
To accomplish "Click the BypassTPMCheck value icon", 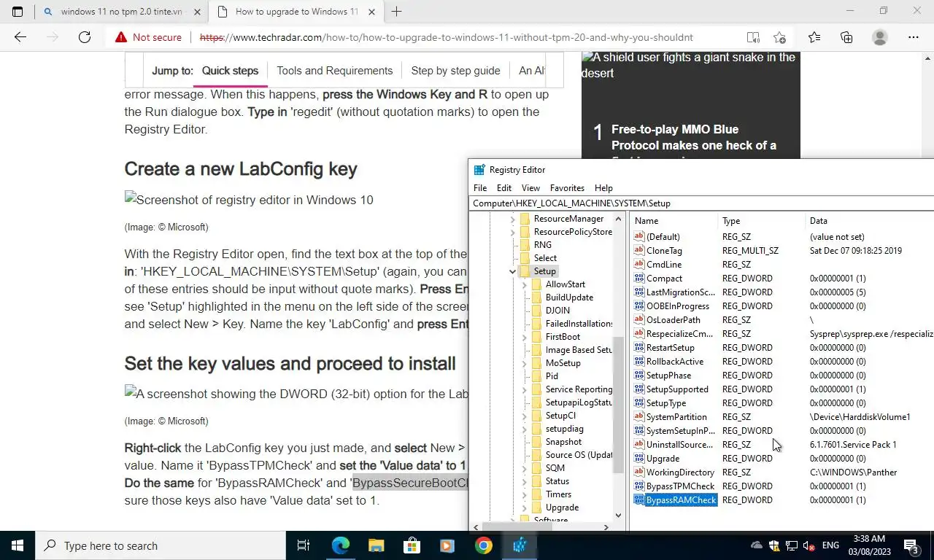I will point(639,486).
